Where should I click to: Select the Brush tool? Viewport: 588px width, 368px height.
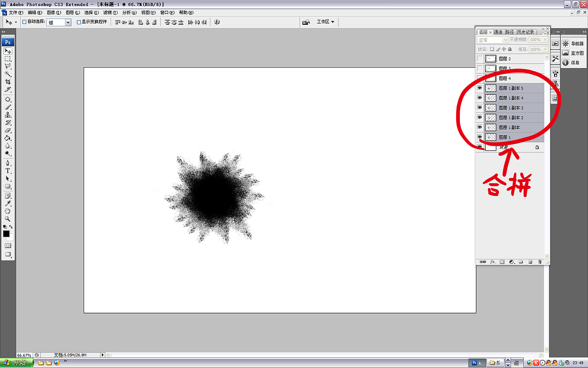(8, 107)
